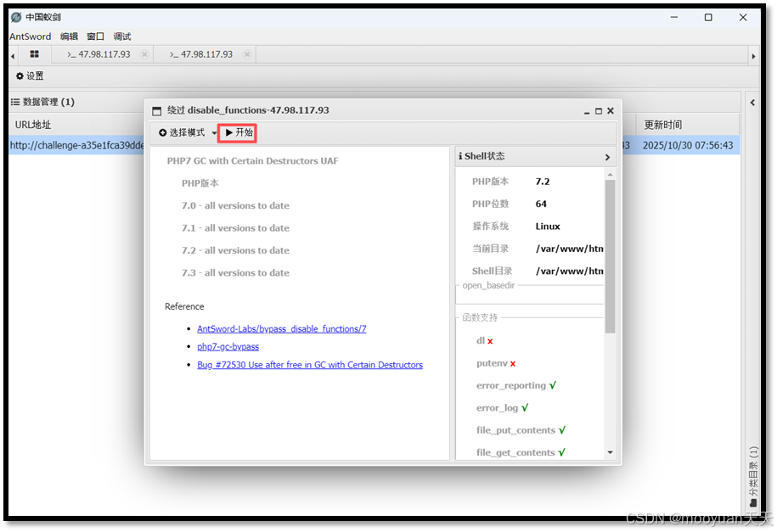This screenshot has width=777, height=532.
Task: Click the dialog window title icon
Action: tap(156, 111)
